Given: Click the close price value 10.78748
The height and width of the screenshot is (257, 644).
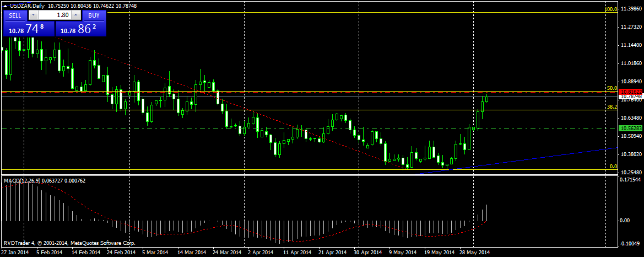Looking at the screenshot, I should pyautogui.click(x=127, y=6).
